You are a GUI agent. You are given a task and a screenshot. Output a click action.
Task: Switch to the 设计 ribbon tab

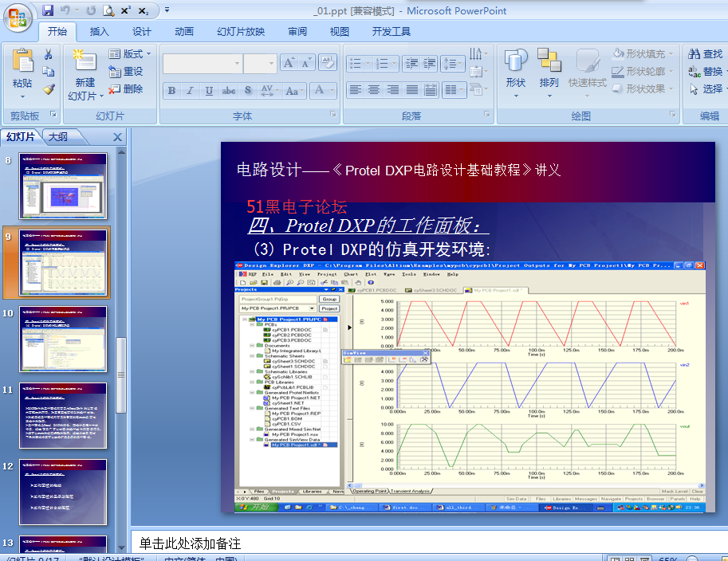pyautogui.click(x=142, y=32)
